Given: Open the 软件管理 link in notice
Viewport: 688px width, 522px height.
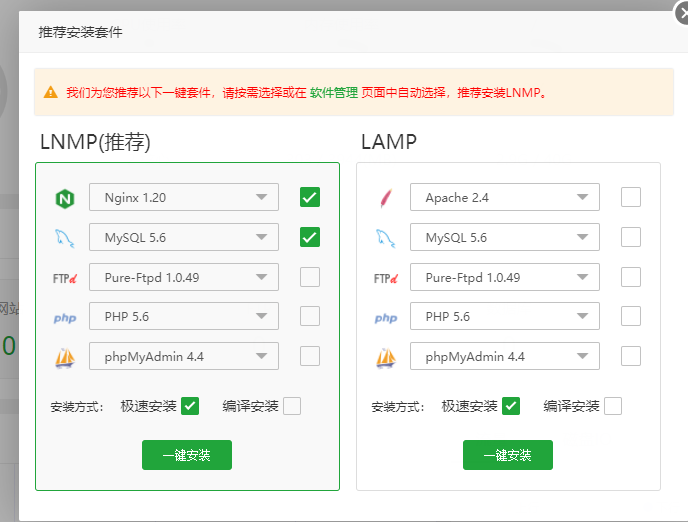Looking at the screenshot, I should [333, 93].
